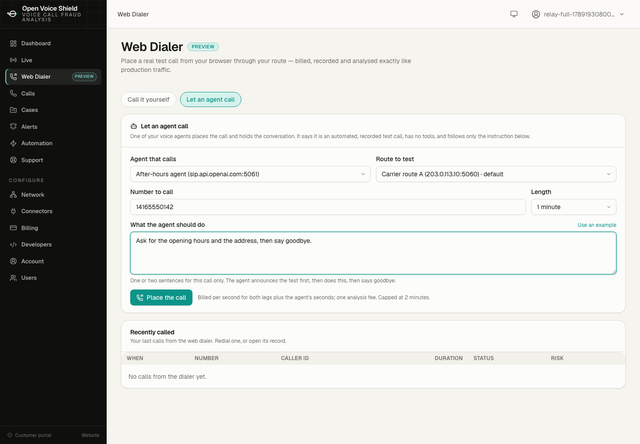Open the Live menu item

coord(53,60)
